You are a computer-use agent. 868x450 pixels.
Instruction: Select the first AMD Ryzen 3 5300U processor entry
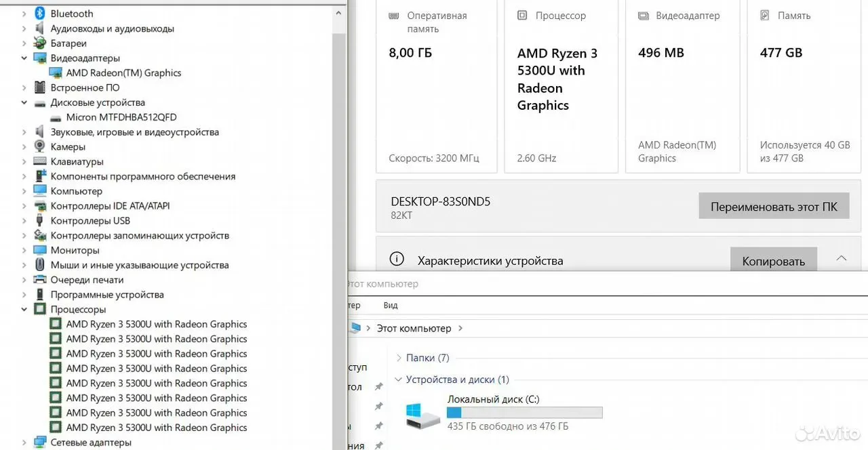[x=157, y=325]
